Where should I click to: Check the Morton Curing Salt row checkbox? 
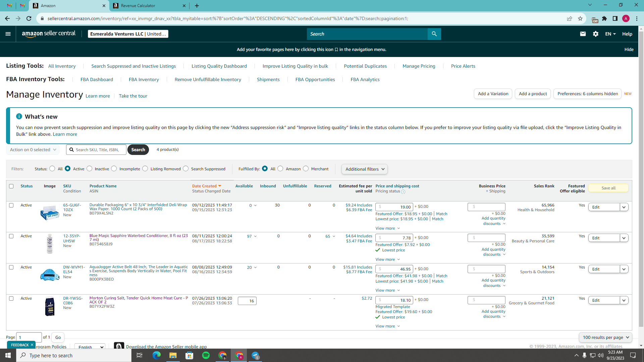click(x=11, y=298)
